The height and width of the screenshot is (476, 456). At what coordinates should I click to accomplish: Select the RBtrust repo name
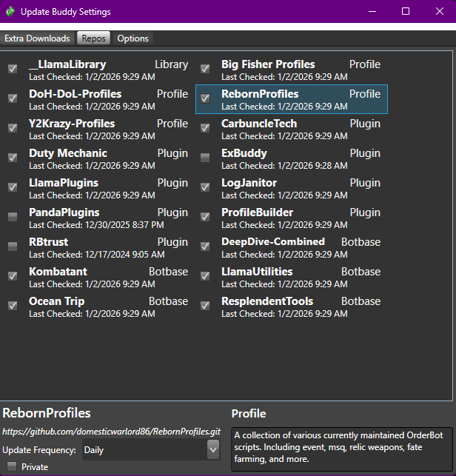point(48,242)
